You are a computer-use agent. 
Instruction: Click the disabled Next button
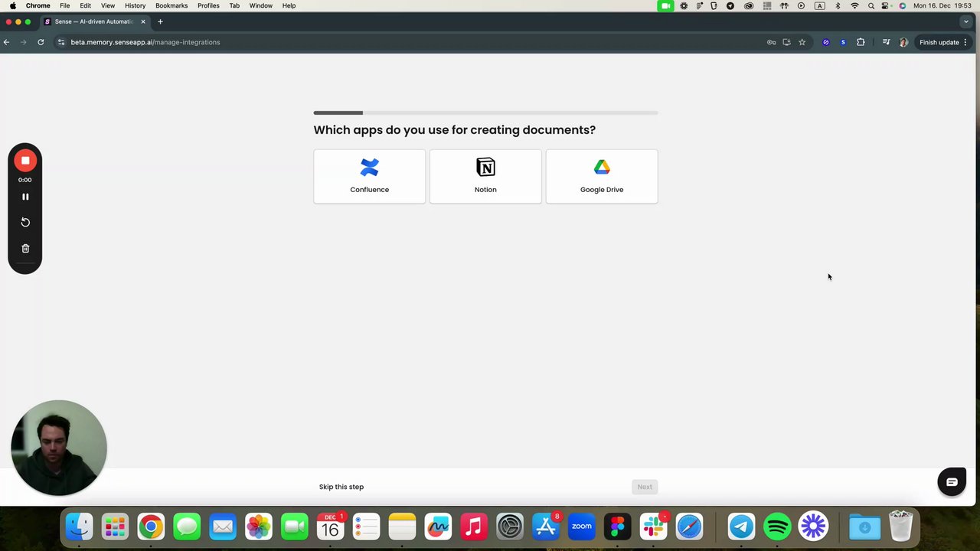645,487
